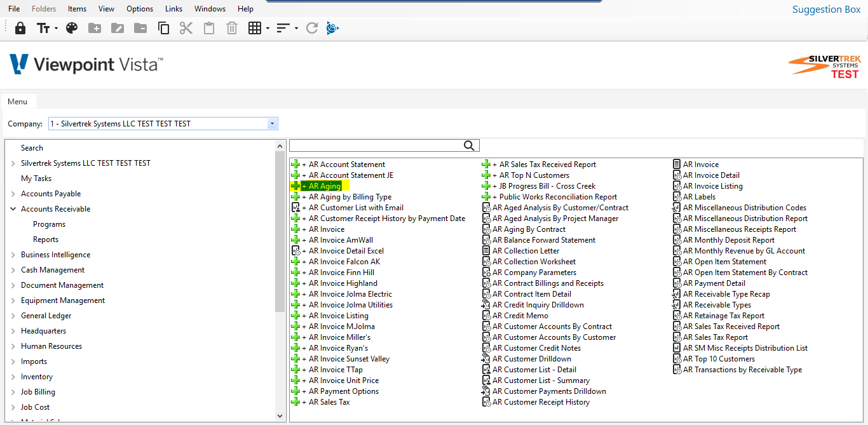This screenshot has width=868, height=425.
Task: Click the blue globe icon in toolbar
Action: pos(332,28)
